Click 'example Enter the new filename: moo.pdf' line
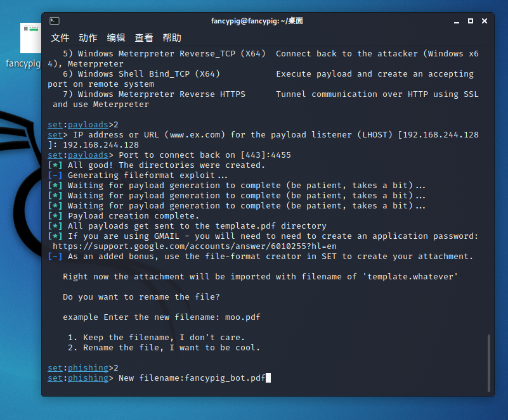Screen dimensions: 508x420 162,317
